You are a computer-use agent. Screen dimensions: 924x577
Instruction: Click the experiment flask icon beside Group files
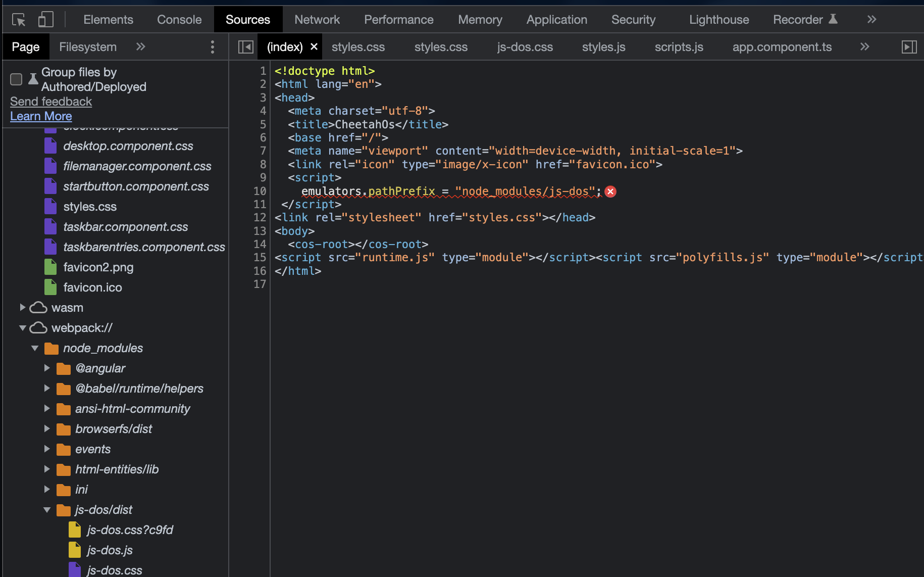click(x=33, y=79)
